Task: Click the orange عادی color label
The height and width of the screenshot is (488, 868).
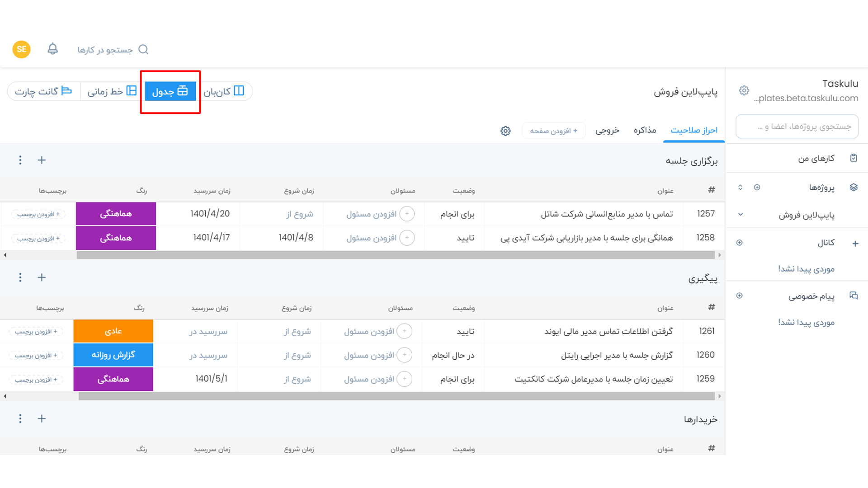Action: pos(113,331)
